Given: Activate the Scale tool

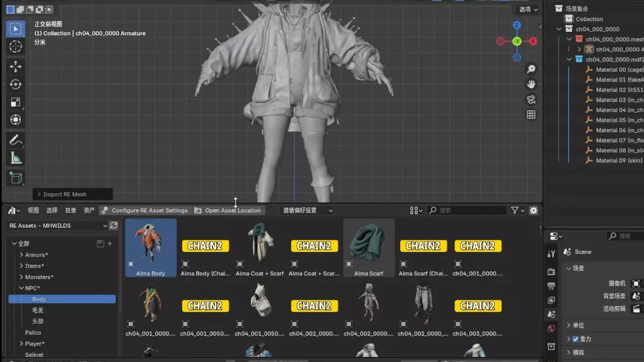Looking at the screenshot, I should pos(16,102).
